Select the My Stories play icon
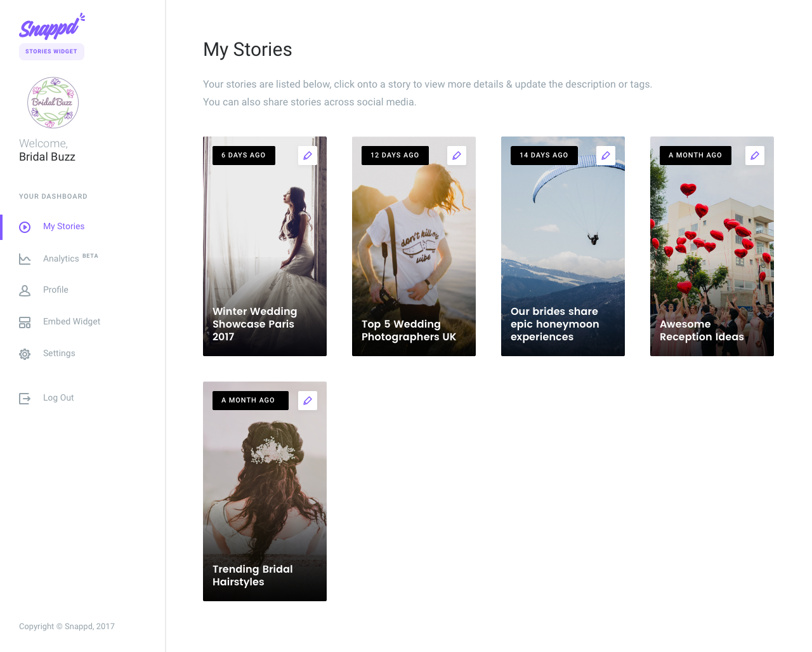The image size is (812, 652). [24, 227]
